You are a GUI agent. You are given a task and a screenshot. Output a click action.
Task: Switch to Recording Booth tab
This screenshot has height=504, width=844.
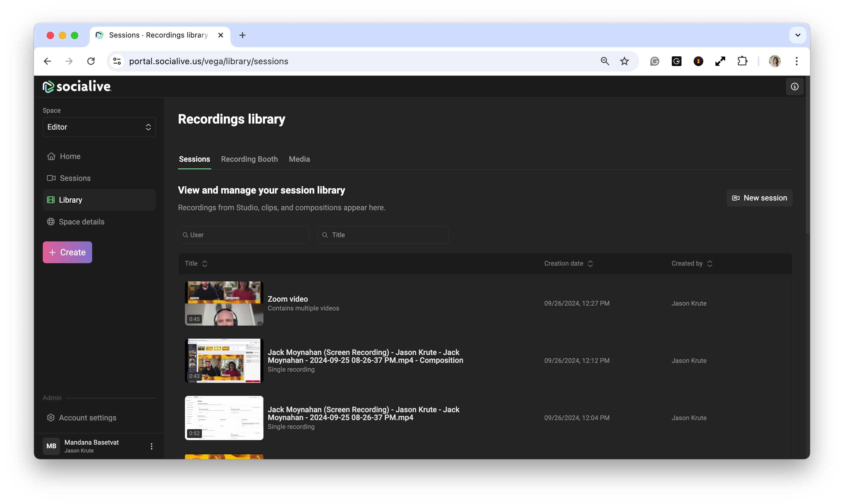[249, 159]
